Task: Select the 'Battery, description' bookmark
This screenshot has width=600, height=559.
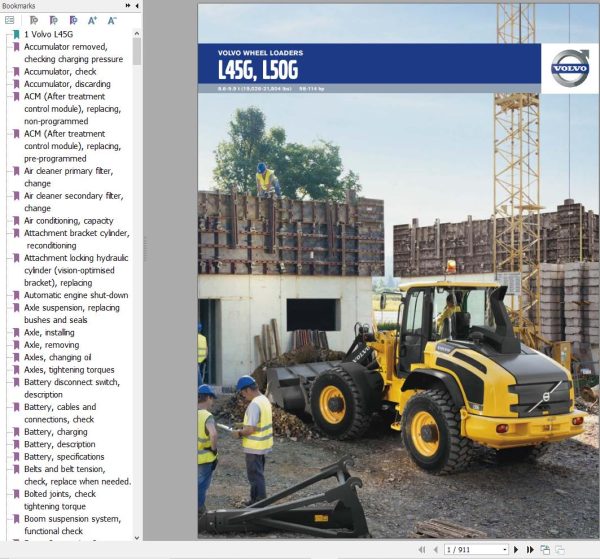Action: coord(60,444)
